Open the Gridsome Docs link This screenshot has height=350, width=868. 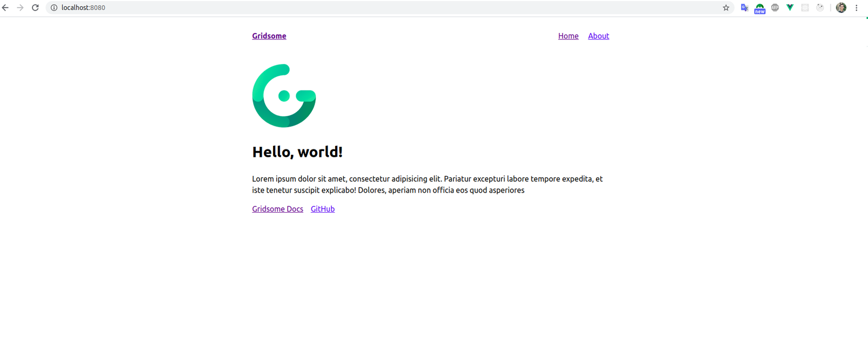coord(277,209)
